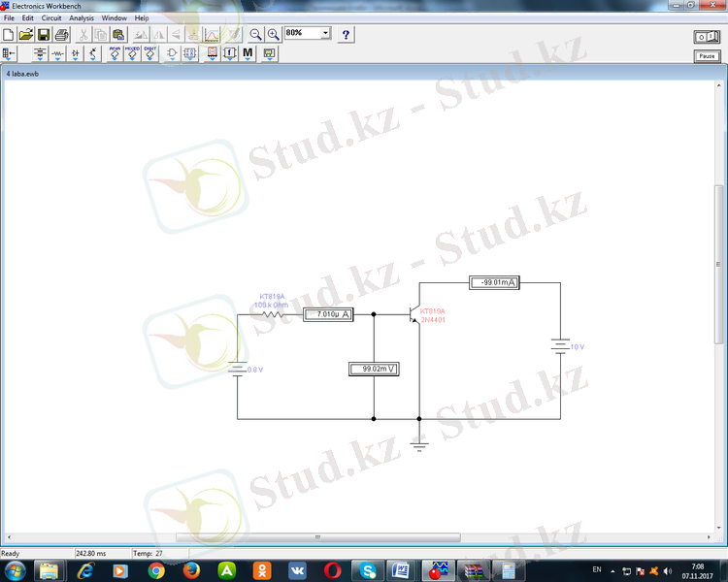Click the 2N4401 transistor model label
This screenshot has height=582, width=728.
tap(433, 320)
